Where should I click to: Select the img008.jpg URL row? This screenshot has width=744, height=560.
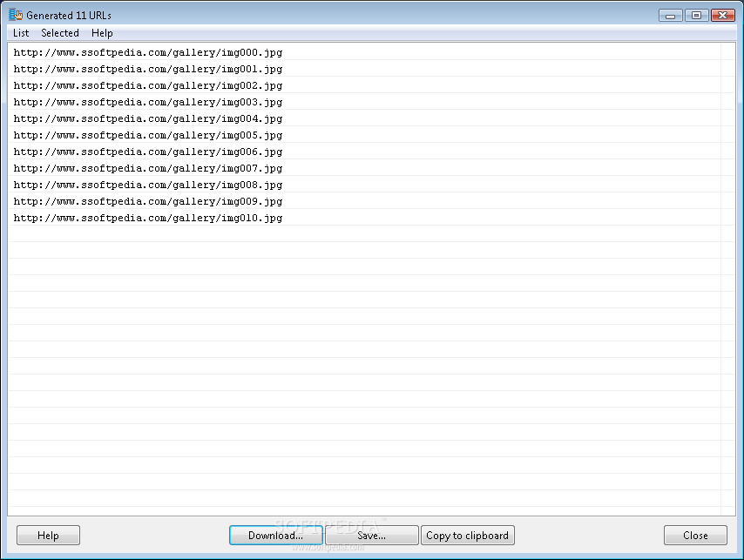[x=364, y=185]
